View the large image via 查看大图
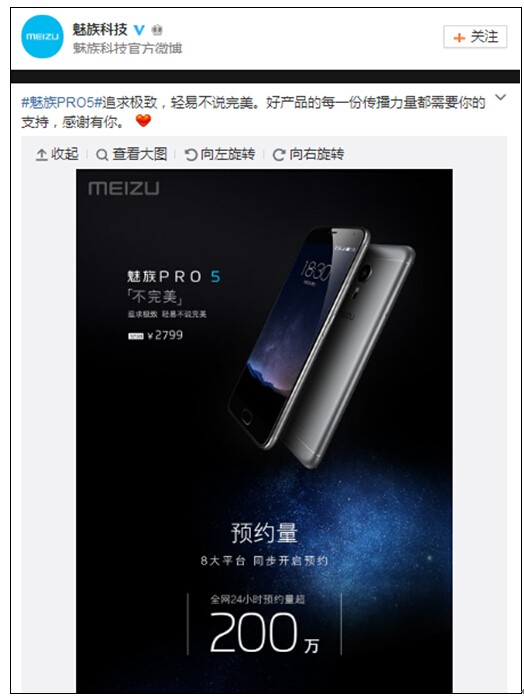Viewport: 524px width, 697px height. [132, 154]
